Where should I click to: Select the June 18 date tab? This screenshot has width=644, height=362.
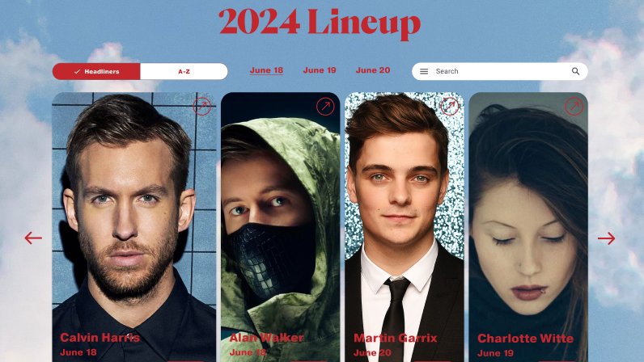(x=266, y=70)
